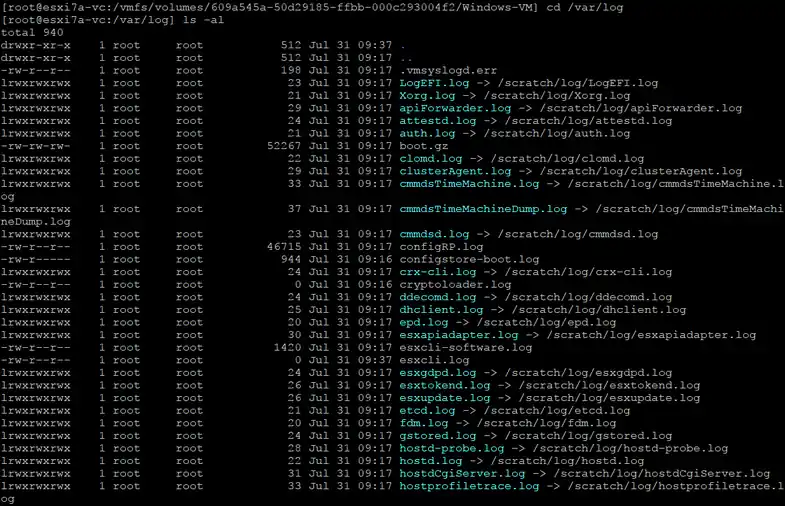The image size is (785, 506).
Task: Select the apiForwarder.log entry
Action: tap(455, 108)
